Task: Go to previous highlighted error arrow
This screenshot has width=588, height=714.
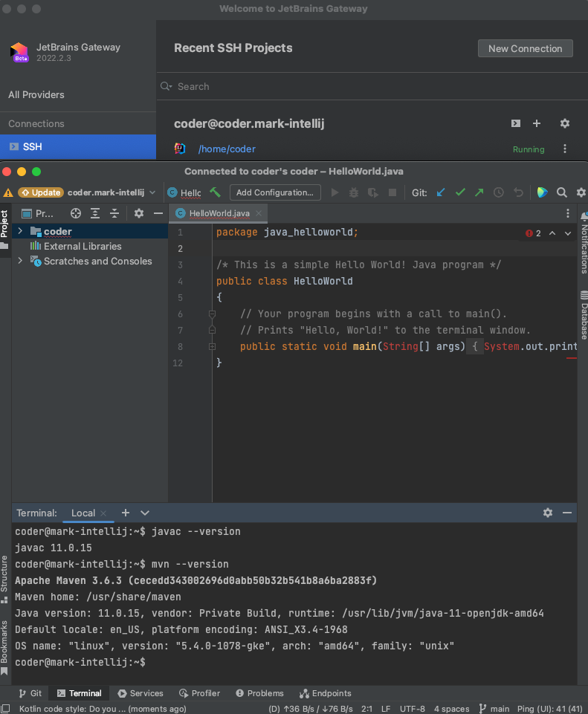Action: point(552,233)
